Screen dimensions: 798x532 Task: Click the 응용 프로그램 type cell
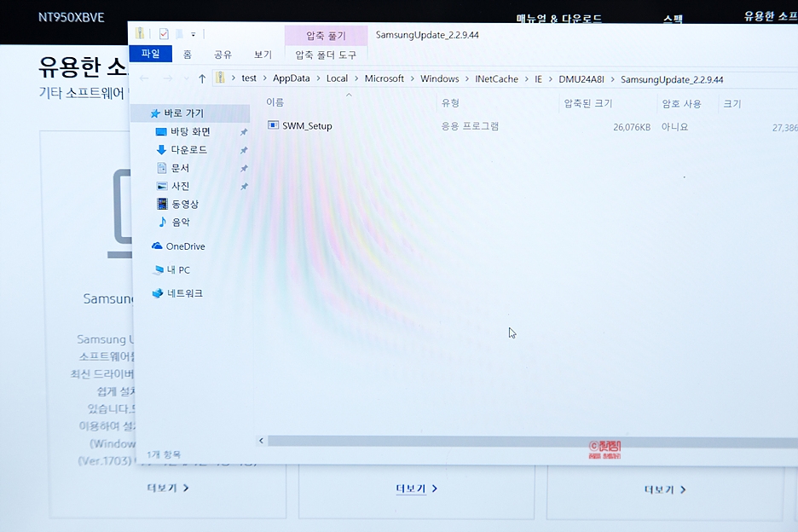(x=470, y=125)
